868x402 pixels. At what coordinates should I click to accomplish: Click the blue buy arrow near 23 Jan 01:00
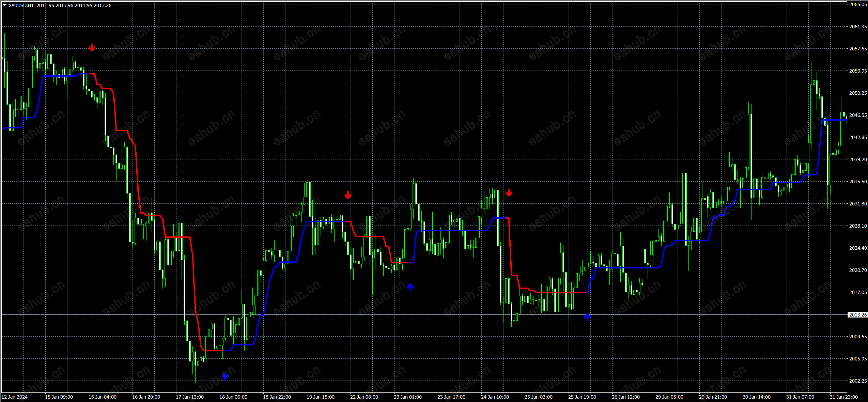click(x=410, y=288)
